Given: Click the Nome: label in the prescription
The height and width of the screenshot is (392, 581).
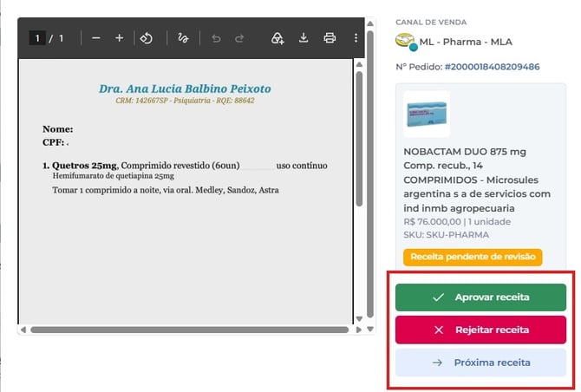Looking at the screenshot, I should point(58,129).
